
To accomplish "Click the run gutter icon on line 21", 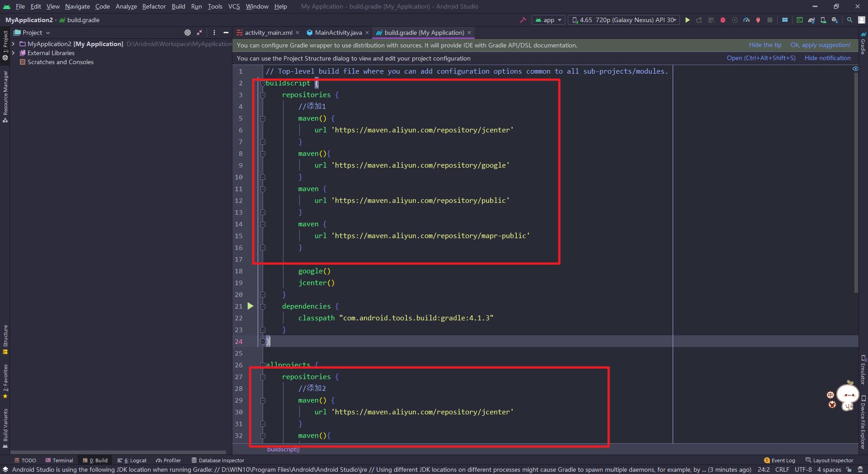I will point(250,306).
